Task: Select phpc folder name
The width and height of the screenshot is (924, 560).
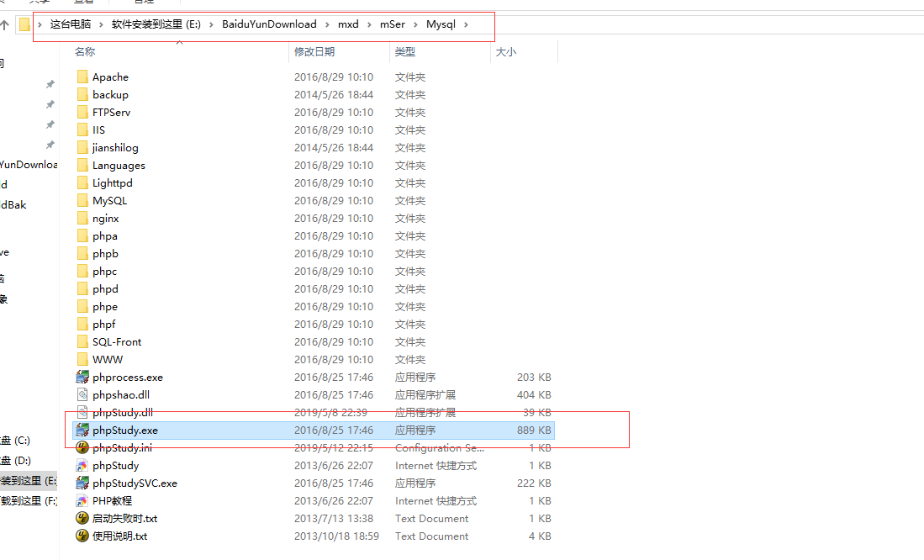Action: tap(105, 272)
